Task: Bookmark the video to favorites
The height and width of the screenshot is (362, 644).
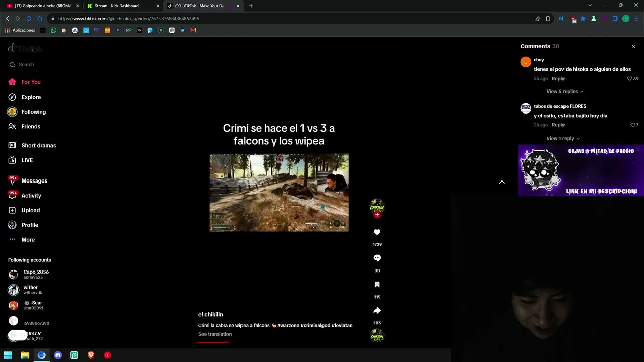Action: (377, 285)
